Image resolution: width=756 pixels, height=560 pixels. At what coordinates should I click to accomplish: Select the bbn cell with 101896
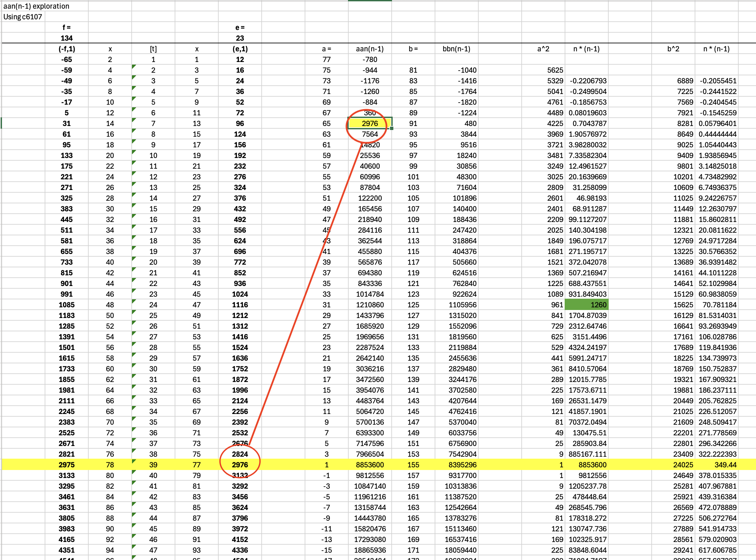point(457,198)
